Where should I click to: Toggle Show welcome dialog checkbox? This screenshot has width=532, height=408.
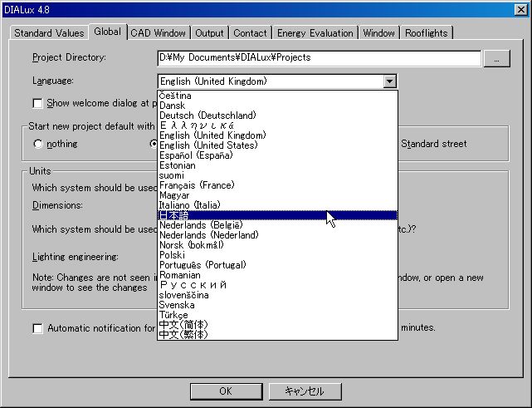(37, 103)
